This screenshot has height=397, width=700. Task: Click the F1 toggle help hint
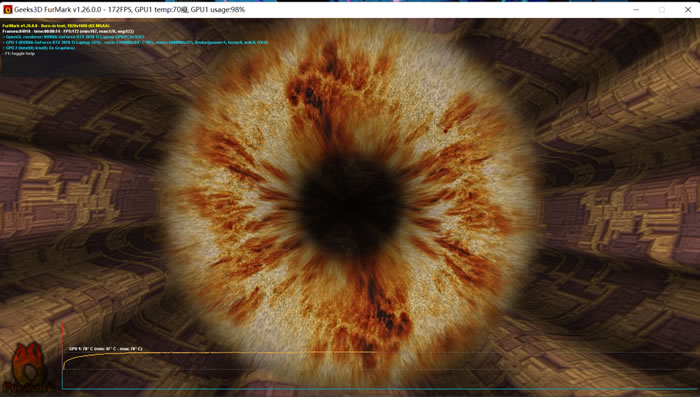19,53
